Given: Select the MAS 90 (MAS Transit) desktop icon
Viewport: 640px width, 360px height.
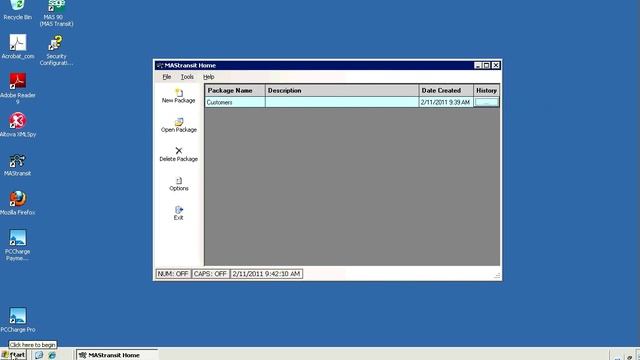Looking at the screenshot, I should (x=56, y=13).
